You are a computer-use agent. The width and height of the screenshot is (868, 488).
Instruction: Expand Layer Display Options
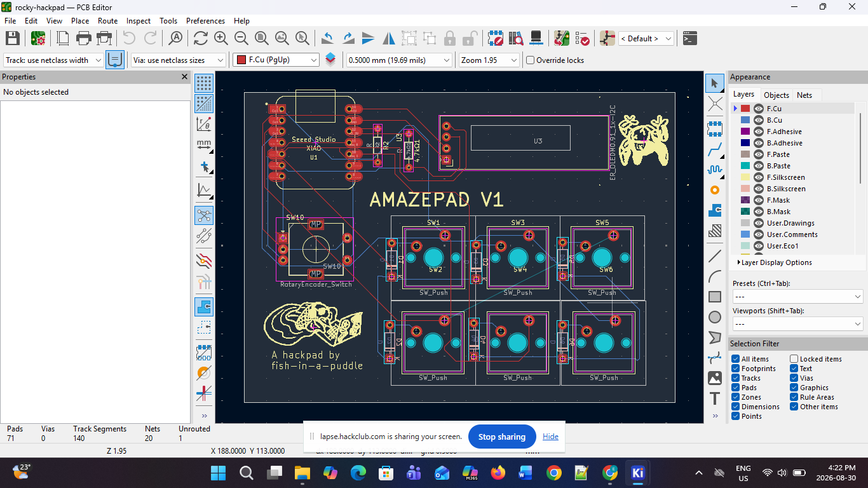click(x=775, y=262)
